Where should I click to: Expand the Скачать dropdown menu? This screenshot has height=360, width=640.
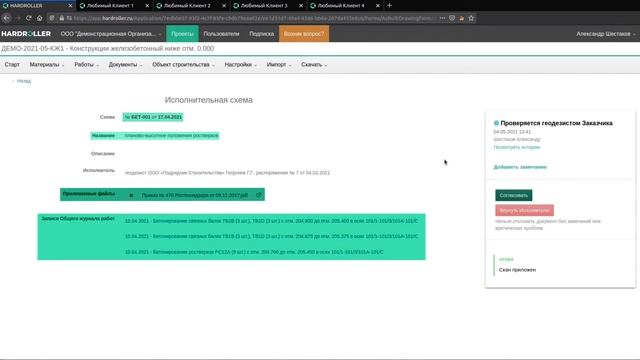click(314, 65)
